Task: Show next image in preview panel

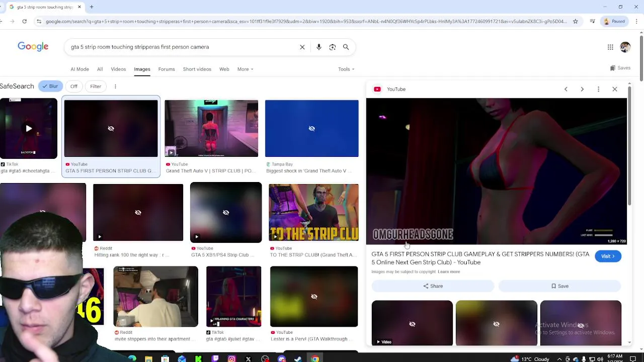Action: [x=582, y=89]
